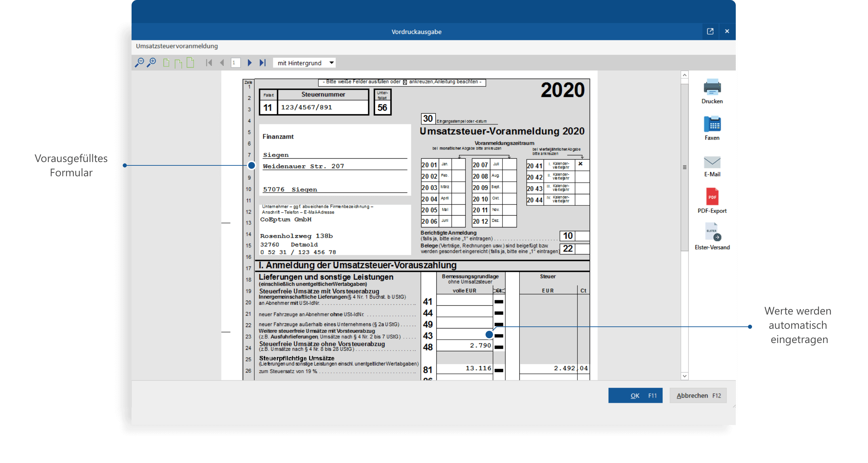868x463 pixels.
Task: Click the checkbox for month 20 01 Jan.
Action: point(458,165)
